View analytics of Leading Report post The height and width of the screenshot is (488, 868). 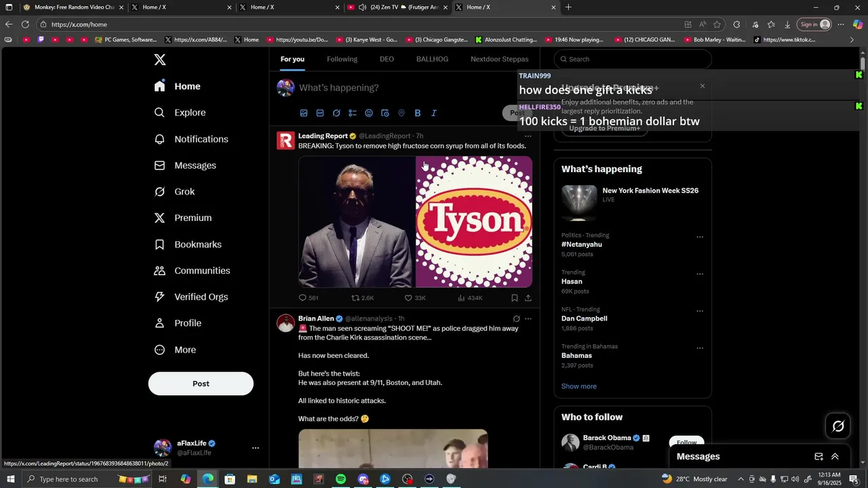(470, 298)
